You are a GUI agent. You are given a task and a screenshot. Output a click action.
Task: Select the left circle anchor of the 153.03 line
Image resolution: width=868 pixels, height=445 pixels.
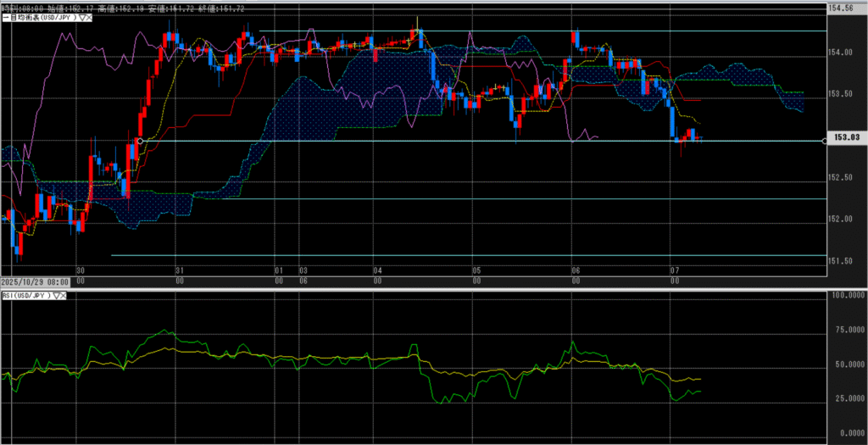click(x=139, y=141)
